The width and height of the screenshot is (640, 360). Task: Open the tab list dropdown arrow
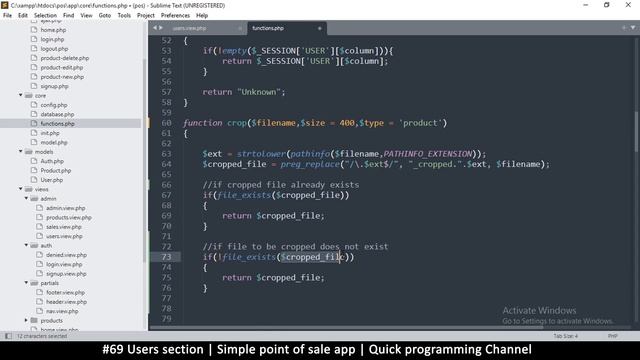point(633,28)
